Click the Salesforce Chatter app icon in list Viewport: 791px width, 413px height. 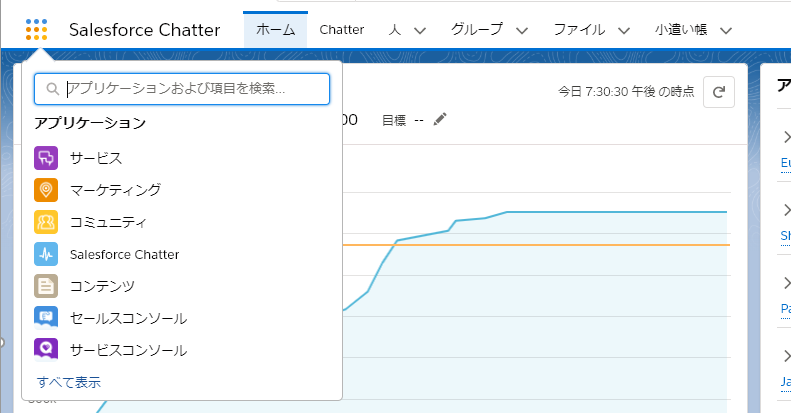click(46, 254)
